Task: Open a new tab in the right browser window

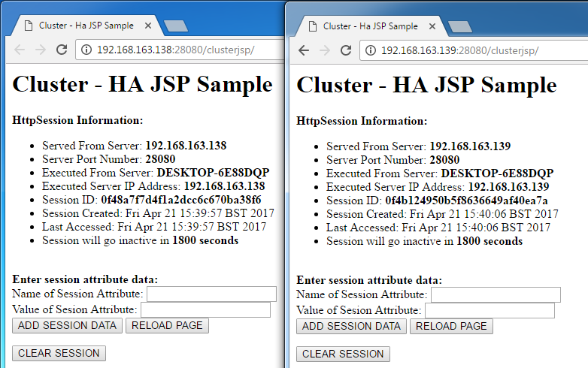Action: (x=459, y=26)
